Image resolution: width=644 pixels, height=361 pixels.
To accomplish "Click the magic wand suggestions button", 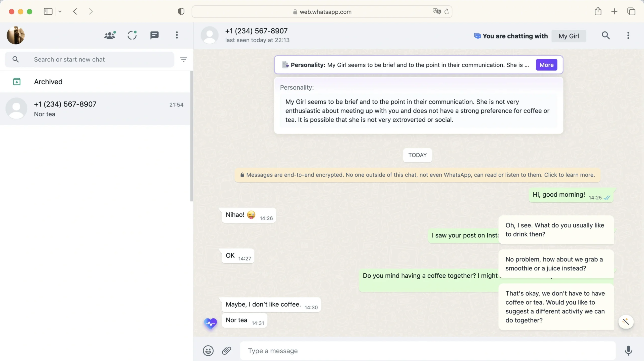I will point(626,321).
